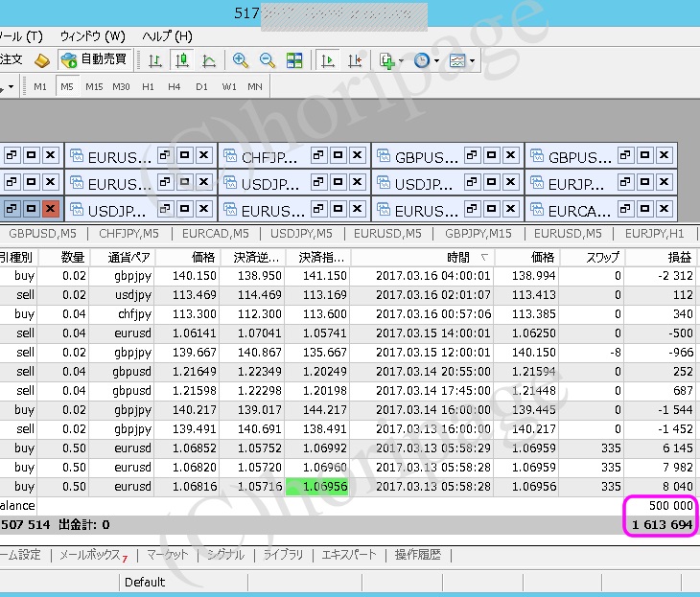Maximize the EURCA... minimized chart window
The image size is (700, 597).
pos(644,209)
